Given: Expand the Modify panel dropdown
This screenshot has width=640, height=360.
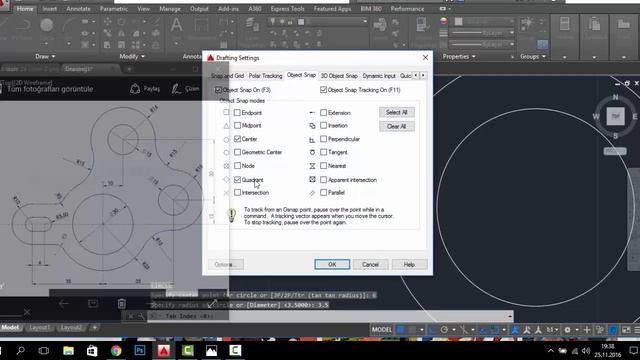Looking at the screenshot, I should pos(132,56).
